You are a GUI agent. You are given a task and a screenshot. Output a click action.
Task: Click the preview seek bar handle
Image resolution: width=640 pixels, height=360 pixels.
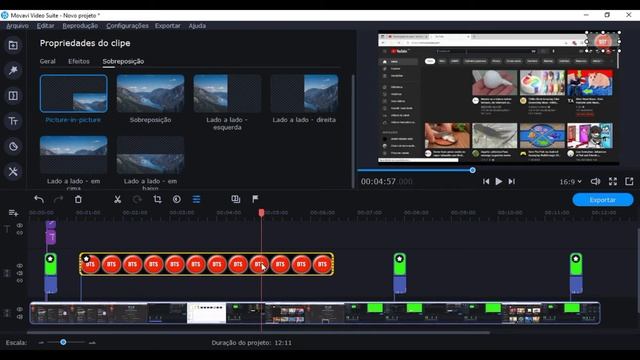[x=472, y=170]
